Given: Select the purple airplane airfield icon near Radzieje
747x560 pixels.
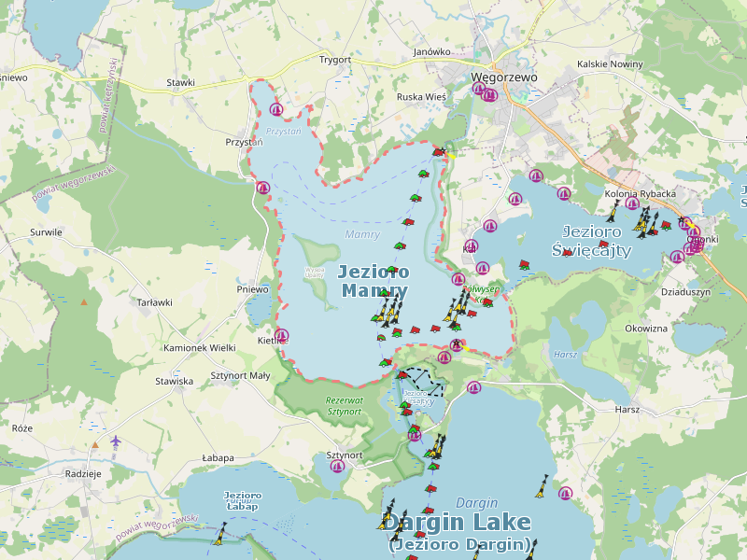Looking at the screenshot, I should pos(116,441).
